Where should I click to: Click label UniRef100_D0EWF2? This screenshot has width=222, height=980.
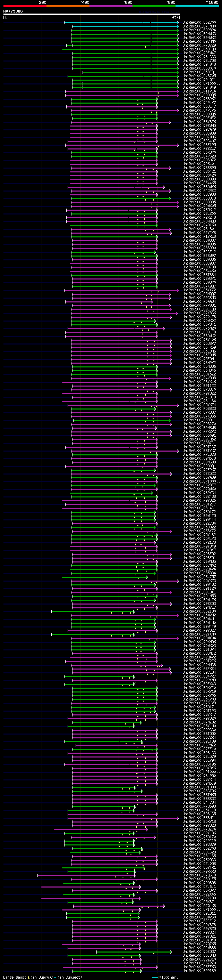199,118
